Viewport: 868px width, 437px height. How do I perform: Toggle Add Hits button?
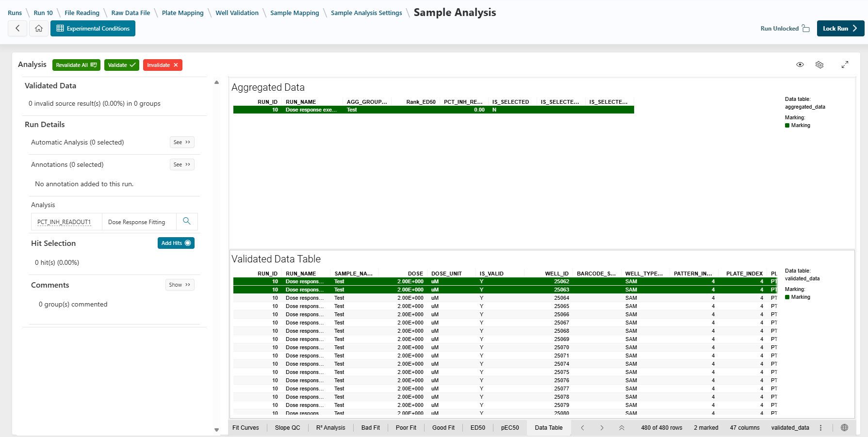pyautogui.click(x=176, y=243)
